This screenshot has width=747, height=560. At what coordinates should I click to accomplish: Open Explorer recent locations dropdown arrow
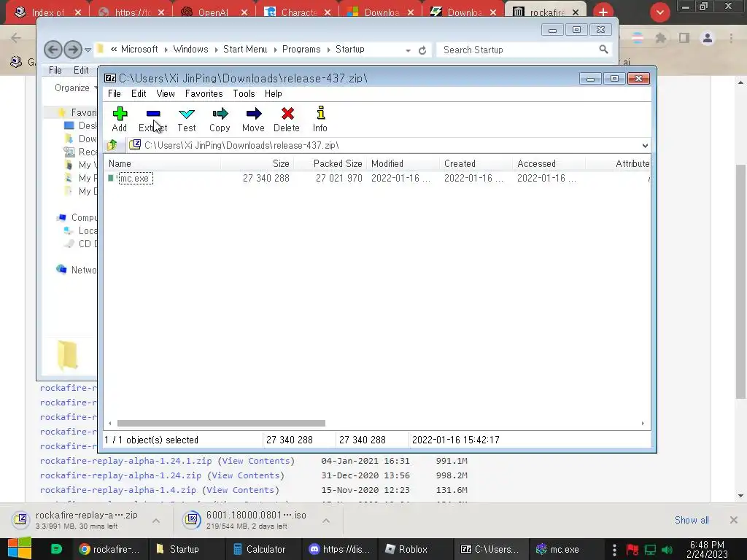(x=88, y=50)
